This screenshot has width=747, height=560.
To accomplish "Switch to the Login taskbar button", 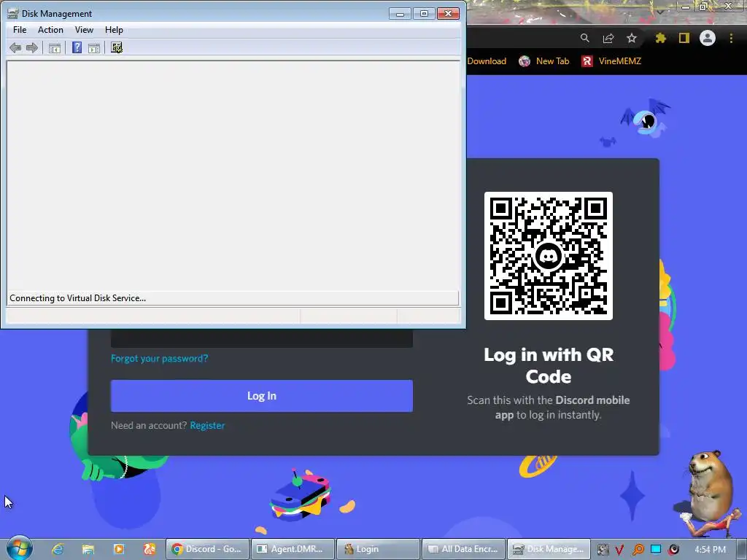I will [x=378, y=549].
